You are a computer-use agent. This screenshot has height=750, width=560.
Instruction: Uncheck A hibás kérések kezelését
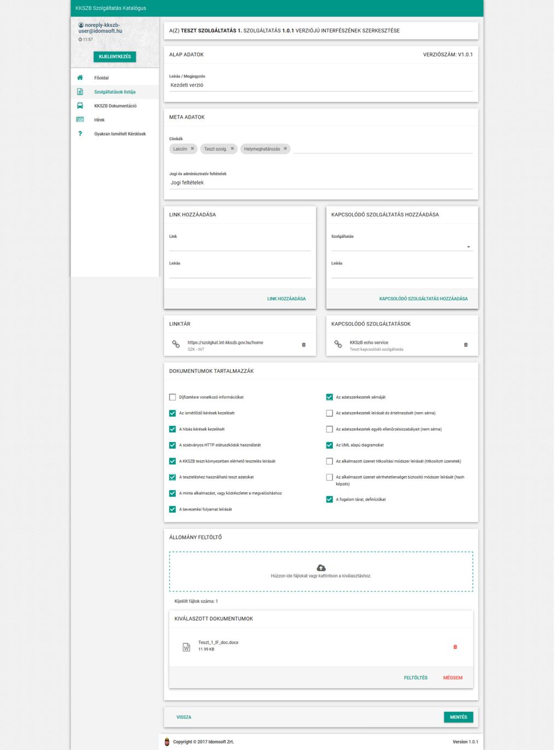tap(173, 429)
